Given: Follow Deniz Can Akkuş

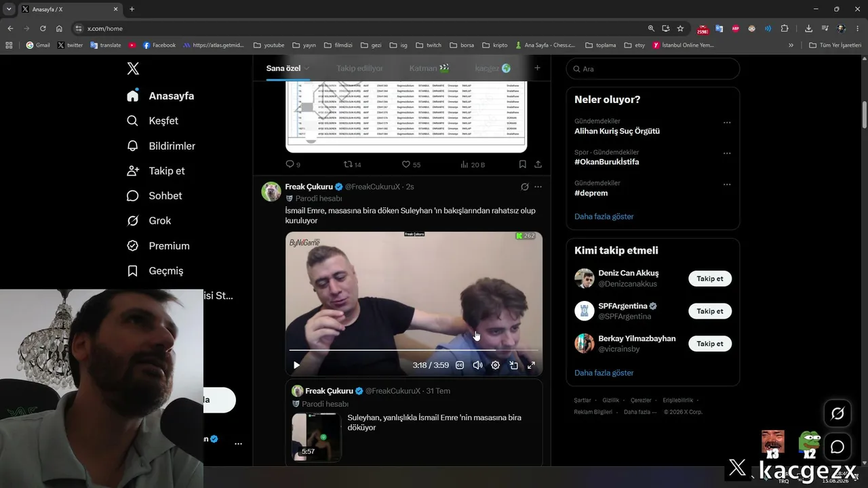Looking at the screenshot, I should click(x=710, y=279).
